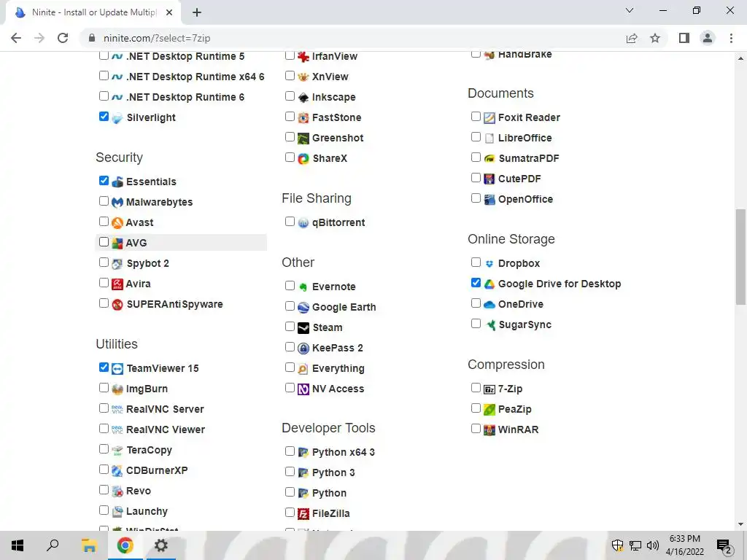The width and height of the screenshot is (747, 560).
Task: Click the Steam icon
Action: [303, 328]
